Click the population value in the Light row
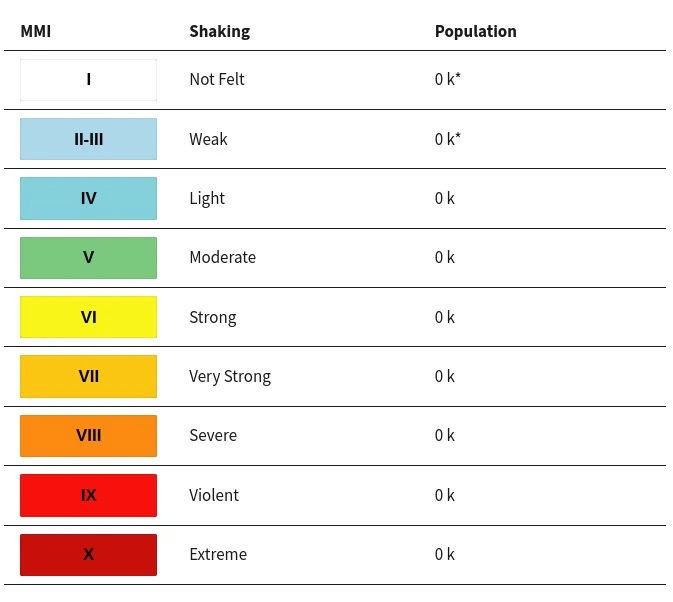Screen dimensions: 673x602 click(445, 198)
